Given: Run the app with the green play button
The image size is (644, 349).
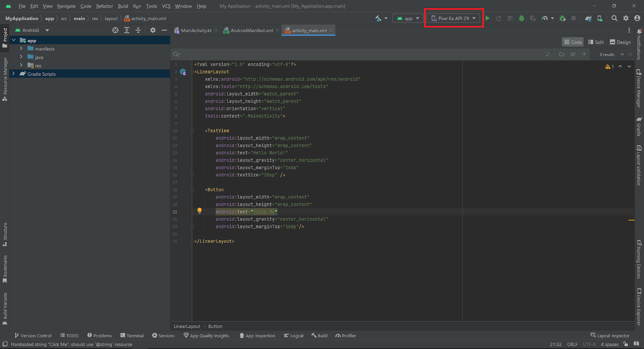Looking at the screenshot, I should (487, 18).
